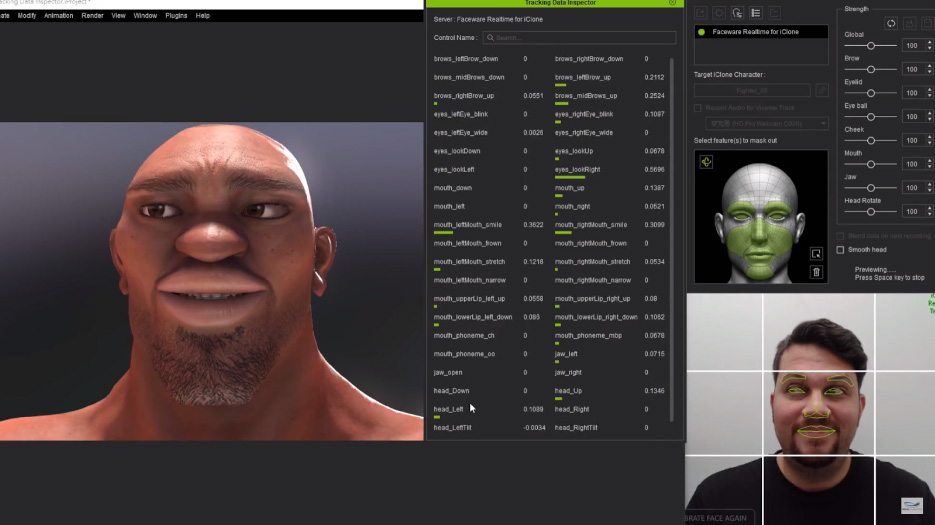The width and height of the screenshot is (935, 525).
Task: Click the trash icon under face mask
Action: tap(816, 272)
